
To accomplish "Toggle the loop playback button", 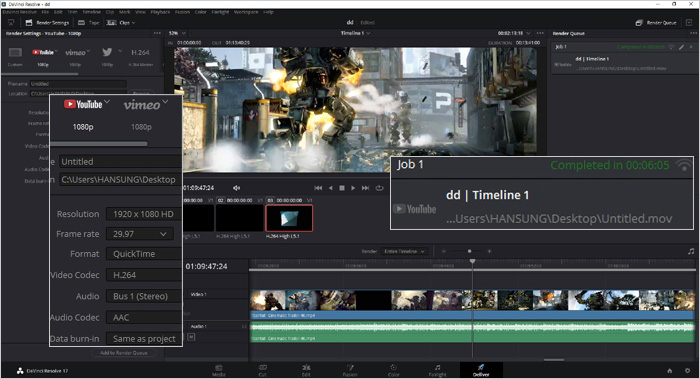I will 379,188.
